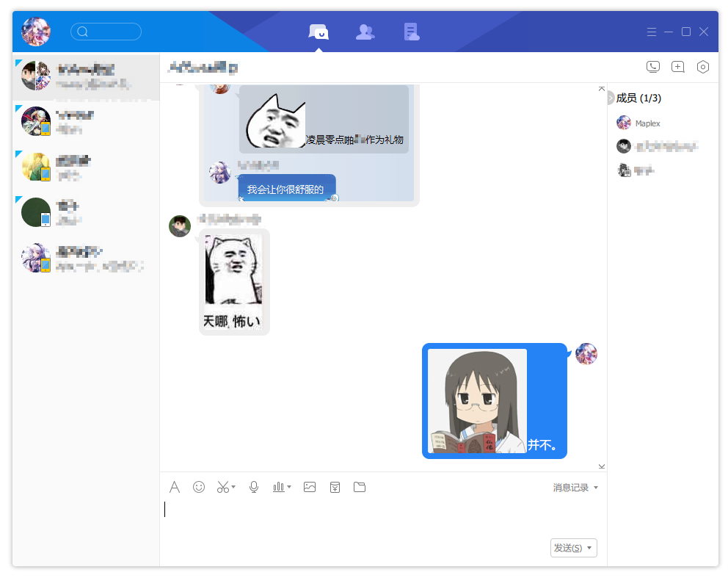
Task: Select the chat bubble view in top navigation
Action: pos(318,31)
